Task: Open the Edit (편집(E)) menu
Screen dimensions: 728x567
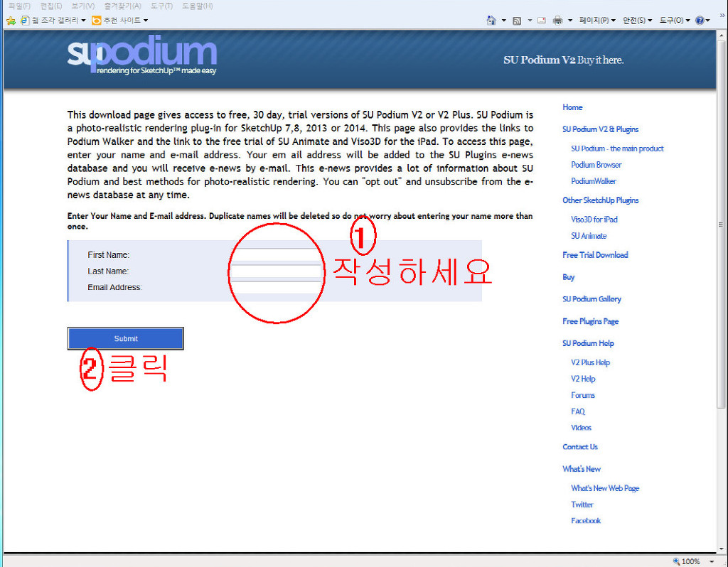Action: coord(51,6)
